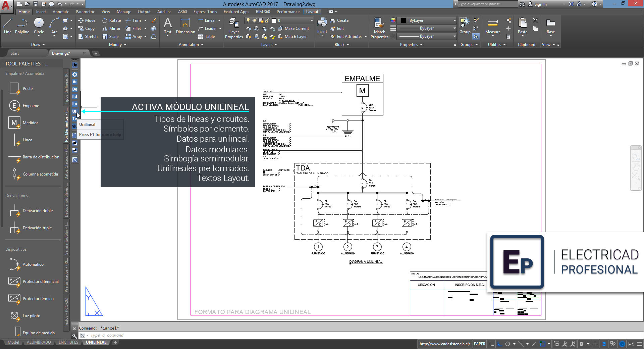Click the black object color swatch

point(404,20)
